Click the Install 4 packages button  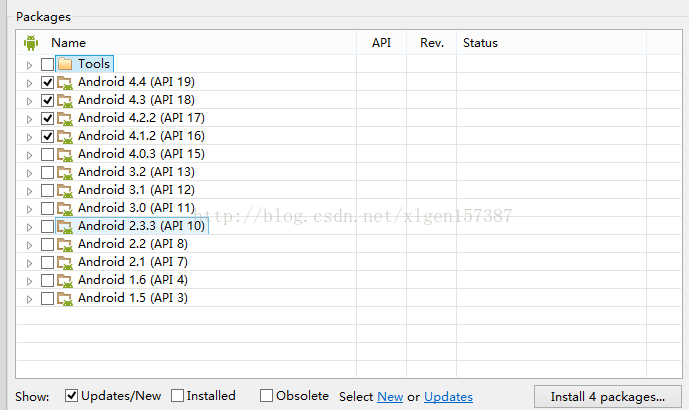click(608, 397)
